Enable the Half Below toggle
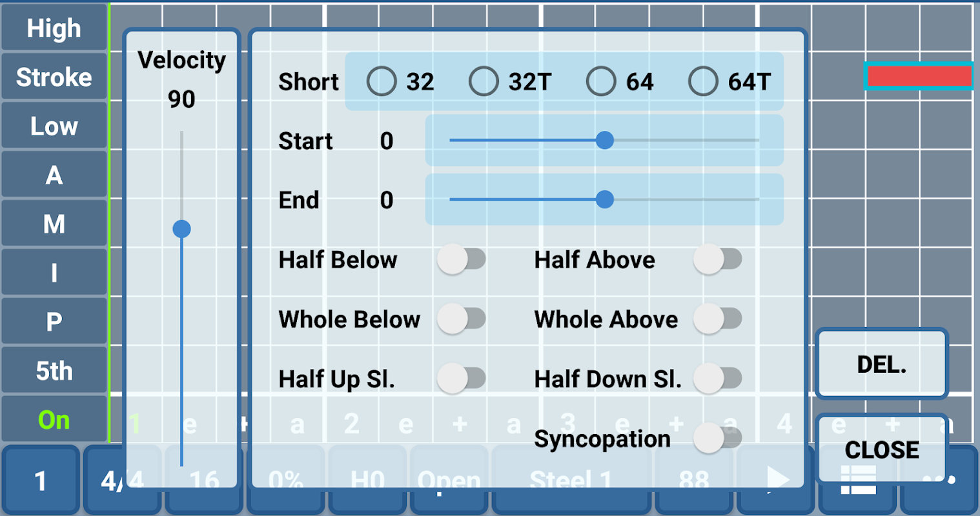 click(x=461, y=259)
